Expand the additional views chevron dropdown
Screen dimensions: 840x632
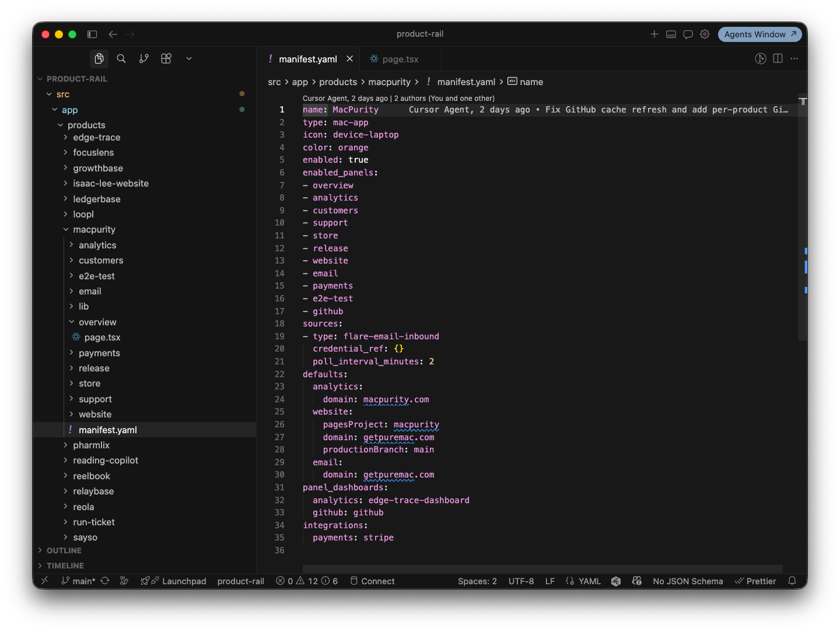[x=189, y=58]
